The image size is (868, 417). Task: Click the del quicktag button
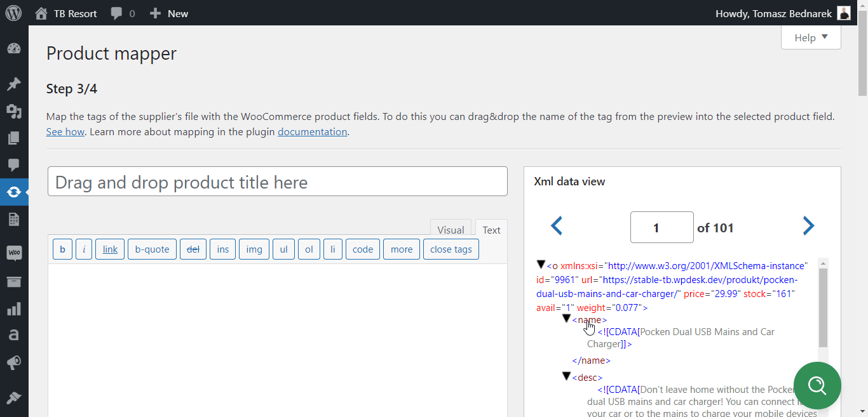(x=193, y=249)
